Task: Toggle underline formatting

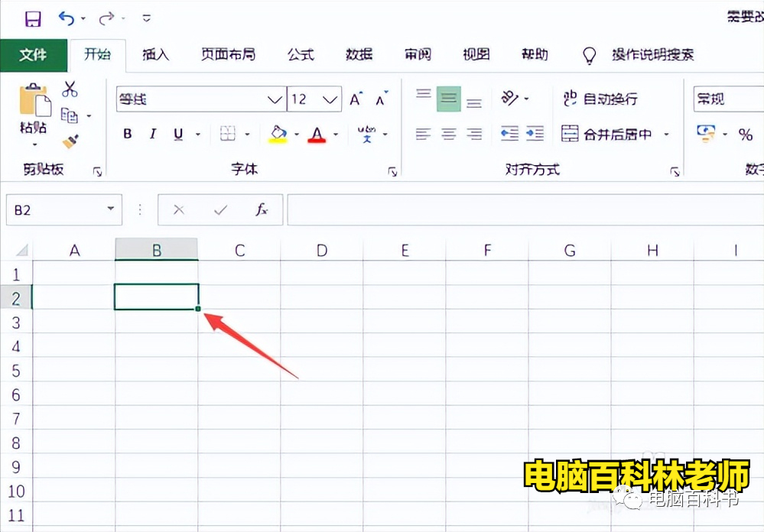Action: click(178, 134)
